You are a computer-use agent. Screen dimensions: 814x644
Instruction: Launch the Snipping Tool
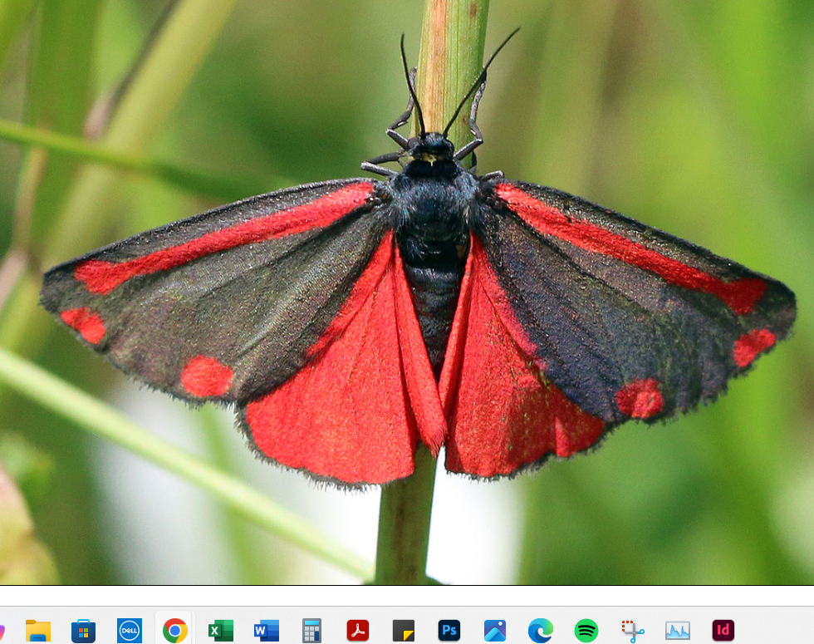(632, 631)
